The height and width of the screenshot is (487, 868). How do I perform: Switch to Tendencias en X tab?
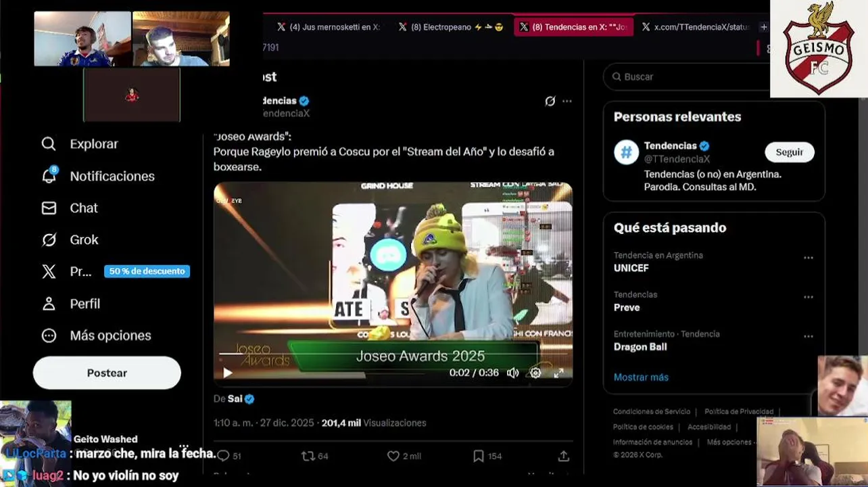click(573, 27)
